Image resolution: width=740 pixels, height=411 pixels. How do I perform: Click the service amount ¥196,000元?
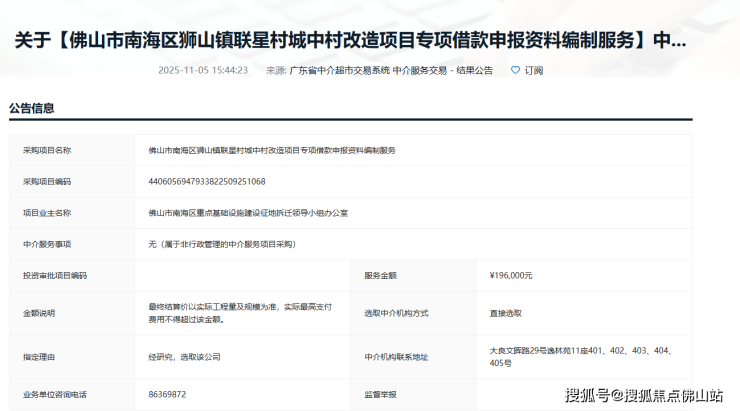511,275
